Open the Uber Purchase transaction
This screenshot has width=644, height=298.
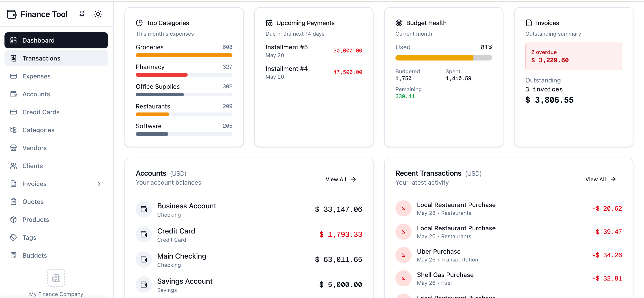tap(509, 255)
